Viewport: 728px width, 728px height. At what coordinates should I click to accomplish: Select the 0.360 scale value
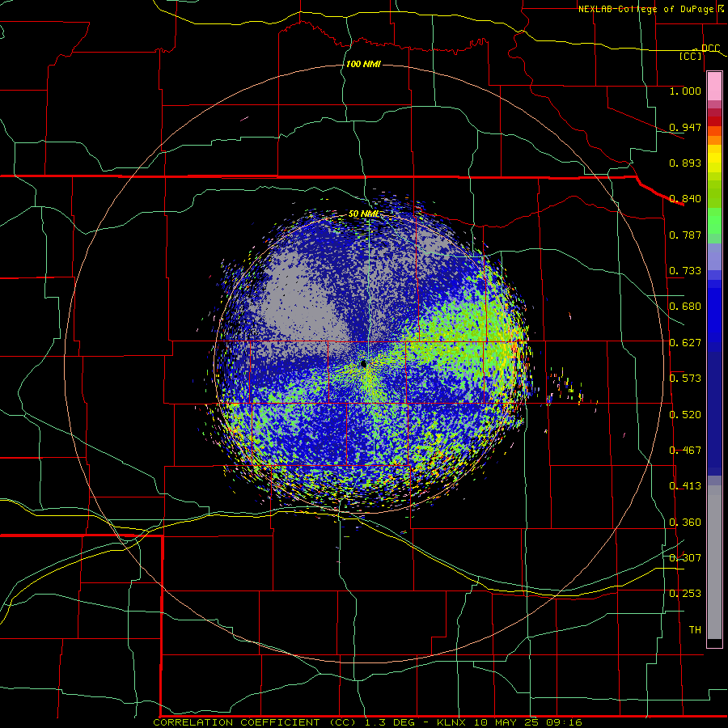685,523
